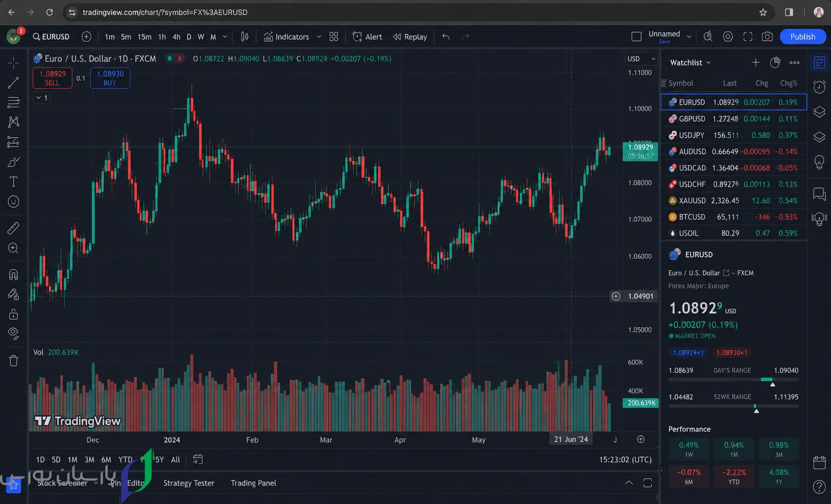This screenshot has height=504, width=831.
Task: Undo the last chart action
Action: (446, 37)
